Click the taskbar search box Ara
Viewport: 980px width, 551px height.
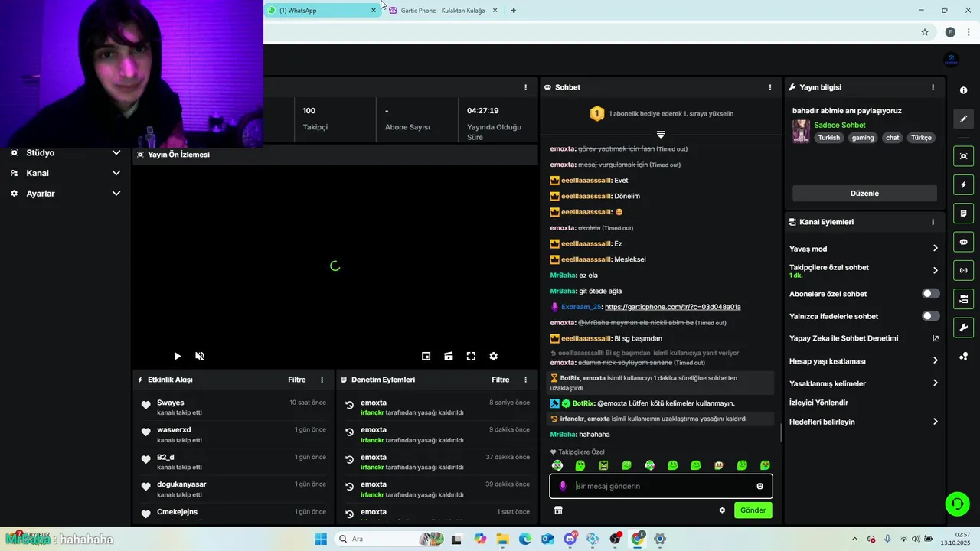click(390, 539)
